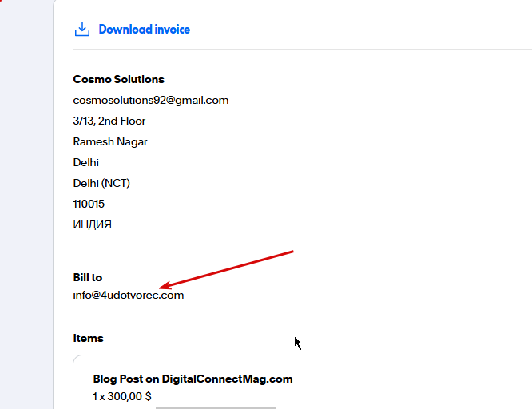The width and height of the screenshot is (532, 409).
Task: Click the Cosmo Solutions company name
Action: [x=118, y=79]
